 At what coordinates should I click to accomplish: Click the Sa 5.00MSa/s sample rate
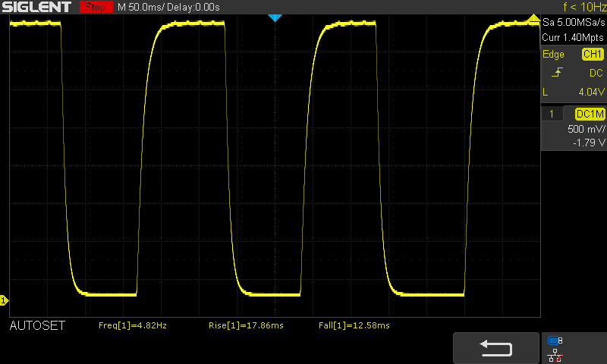click(x=574, y=22)
